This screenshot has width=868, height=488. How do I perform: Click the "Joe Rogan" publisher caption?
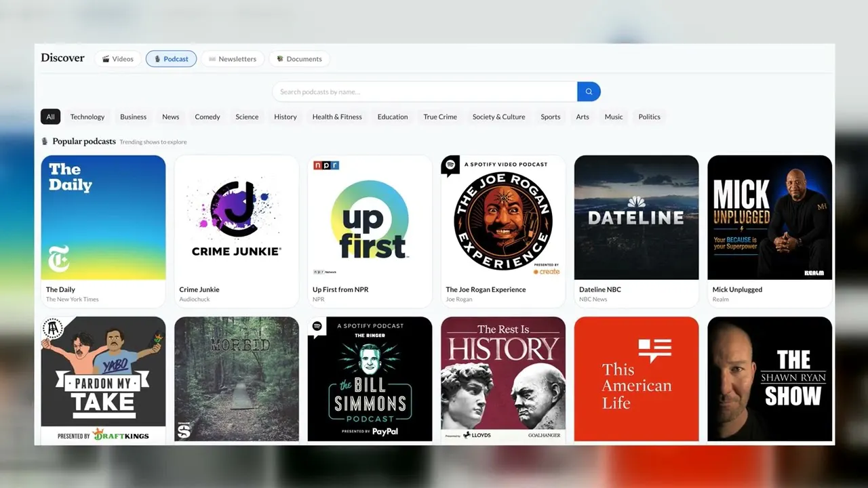[459, 299]
